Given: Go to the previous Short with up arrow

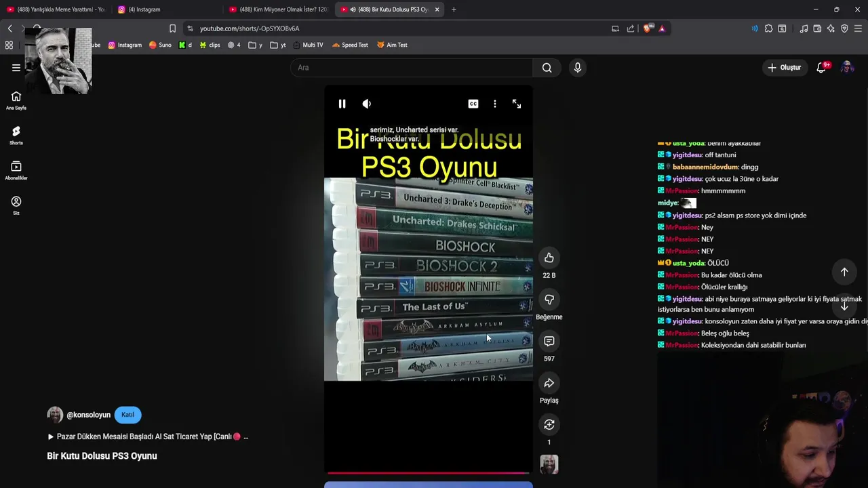Looking at the screenshot, I should pos(844,272).
